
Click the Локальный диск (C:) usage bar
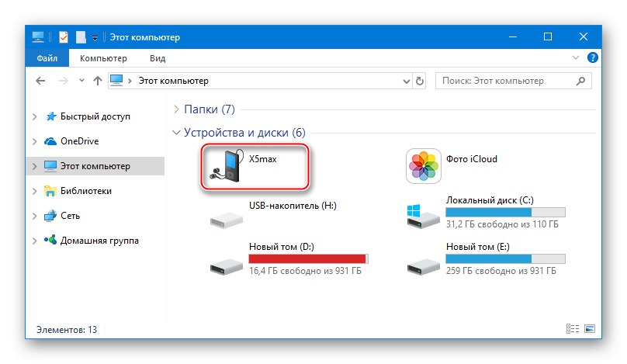click(505, 212)
